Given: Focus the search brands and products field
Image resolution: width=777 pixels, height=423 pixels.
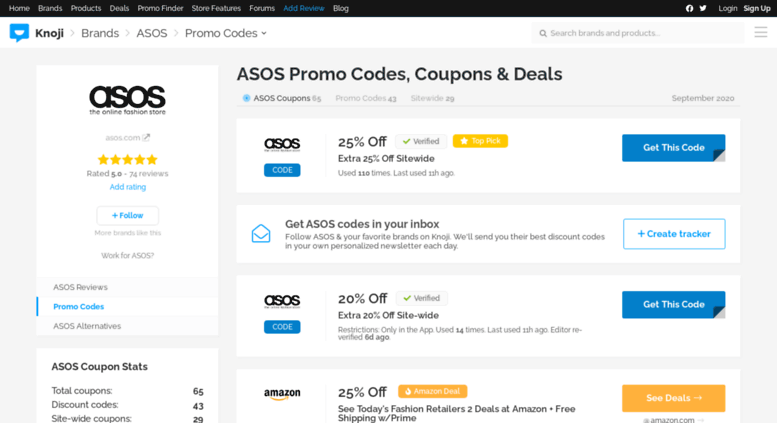Looking at the screenshot, I should tap(638, 33).
